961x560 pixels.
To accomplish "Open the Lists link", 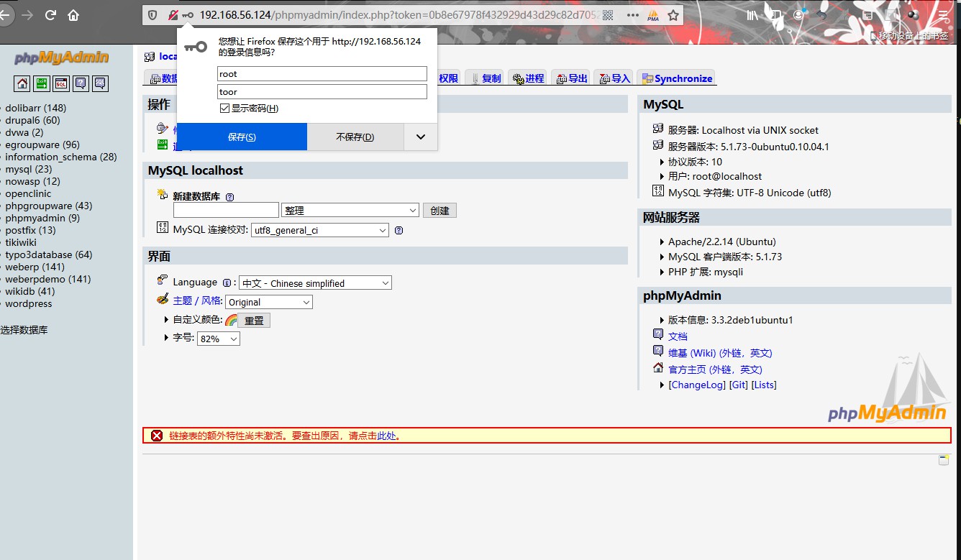I will (x=764, y=385).
